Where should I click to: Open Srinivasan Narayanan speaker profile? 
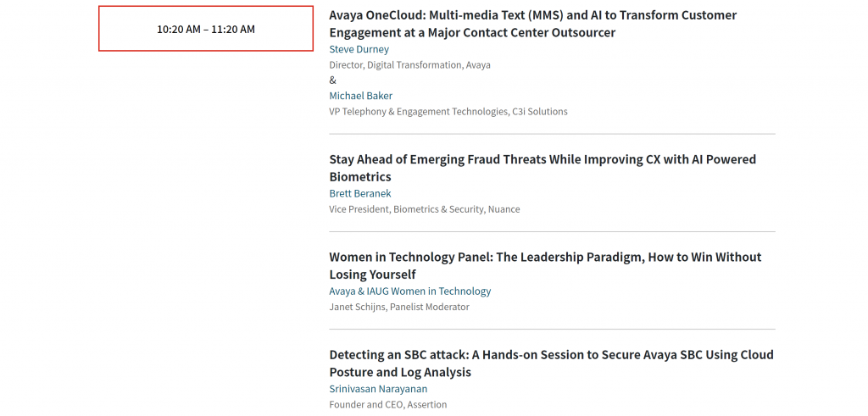click(378, 389)
